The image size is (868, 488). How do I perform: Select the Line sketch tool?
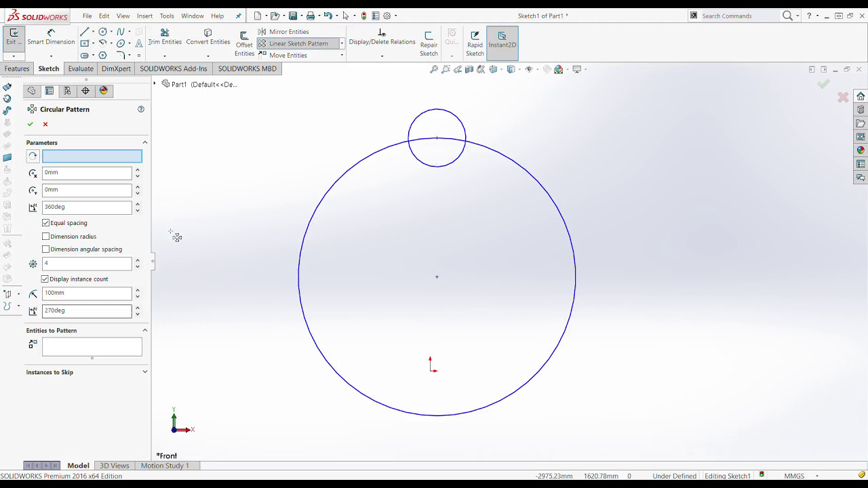point(84,32)
